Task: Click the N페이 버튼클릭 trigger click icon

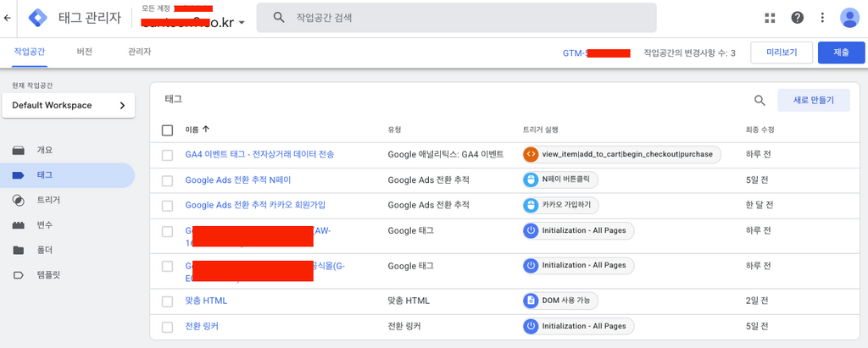Action: (531, 180)
